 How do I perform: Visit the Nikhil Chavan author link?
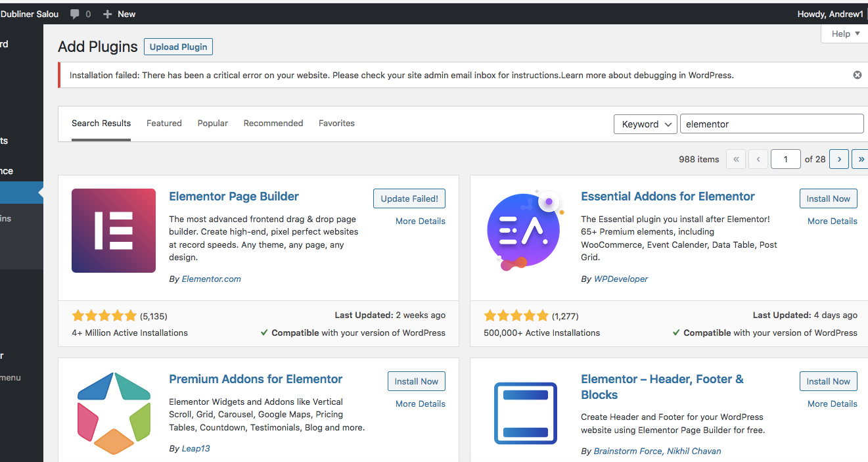pos(694,451)
